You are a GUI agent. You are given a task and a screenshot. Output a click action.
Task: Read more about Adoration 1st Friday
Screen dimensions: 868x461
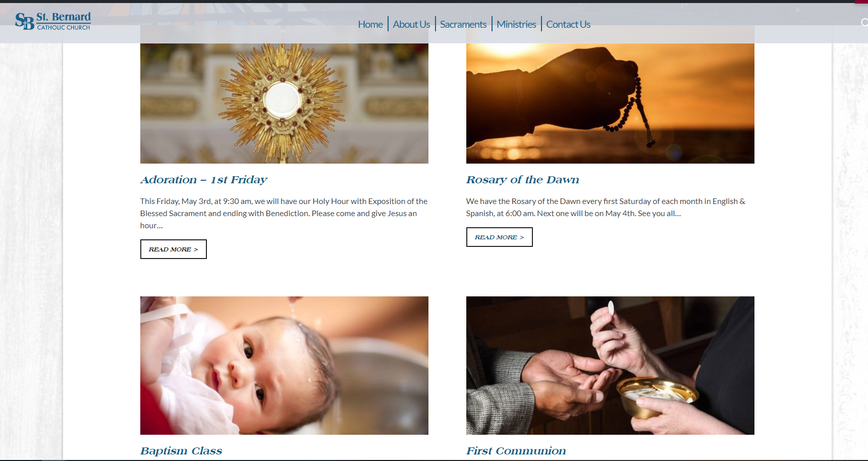point(174,249)
